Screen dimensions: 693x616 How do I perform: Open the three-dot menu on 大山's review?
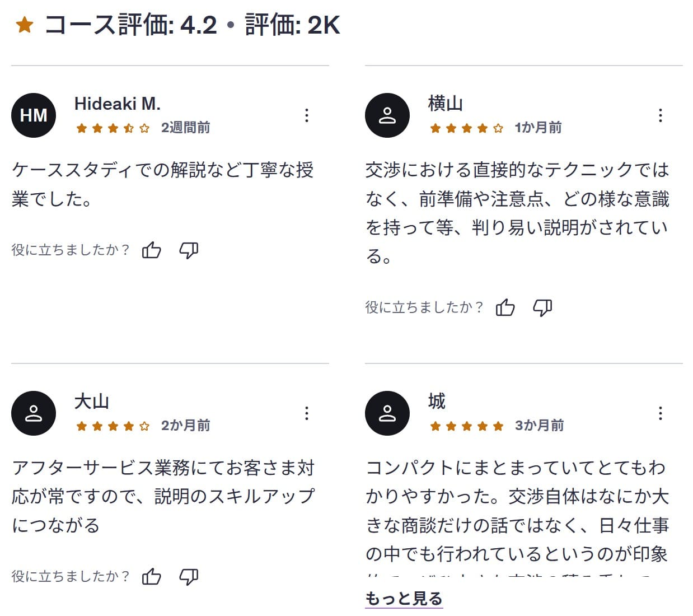point(307,413)
